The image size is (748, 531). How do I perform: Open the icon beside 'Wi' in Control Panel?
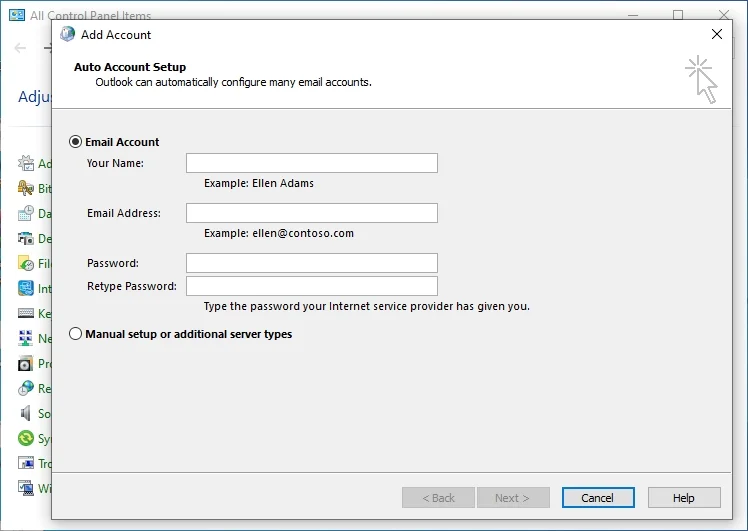pyautogui.click(x=26, y=488)
